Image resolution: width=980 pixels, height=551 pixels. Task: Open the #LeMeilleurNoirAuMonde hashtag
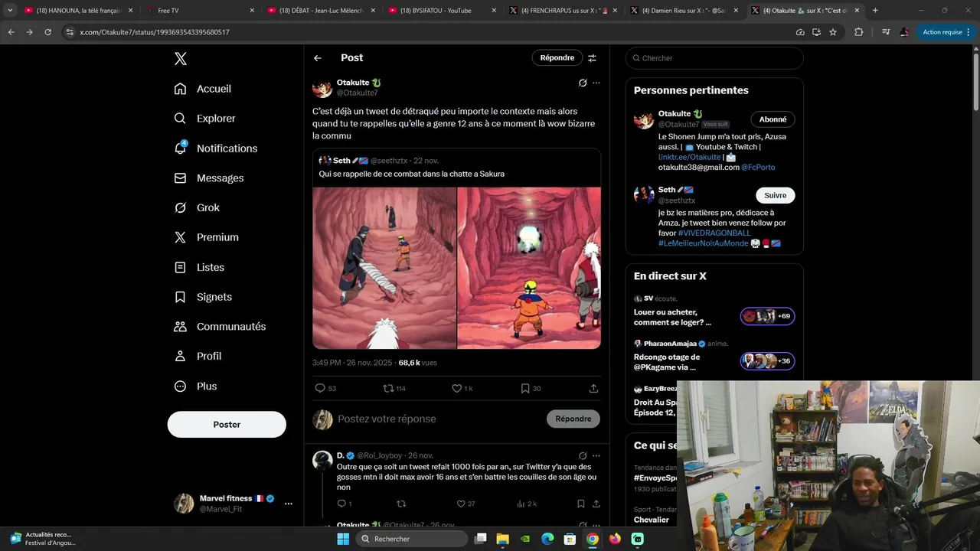point(703,243)
